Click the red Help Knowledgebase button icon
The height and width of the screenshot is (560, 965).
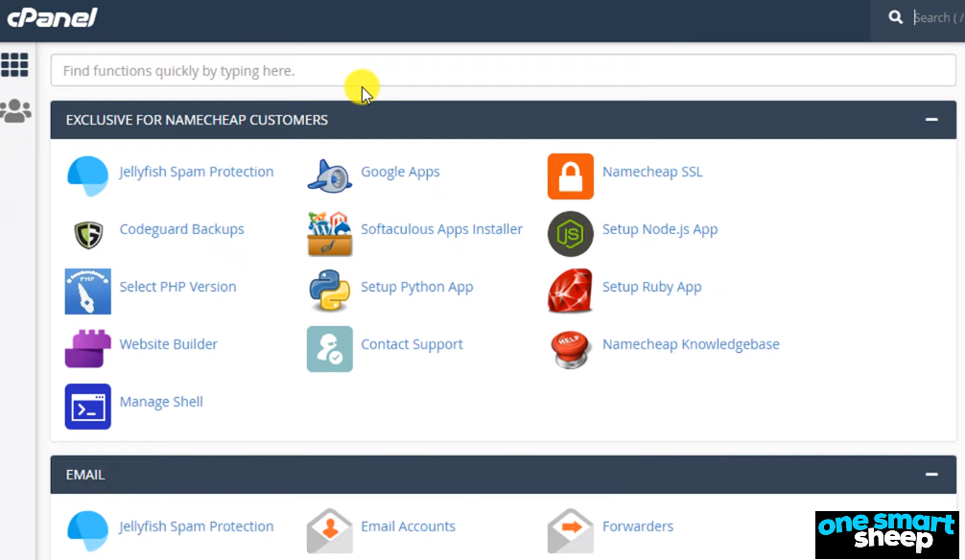pyautogui.click(x=571, y=349)
